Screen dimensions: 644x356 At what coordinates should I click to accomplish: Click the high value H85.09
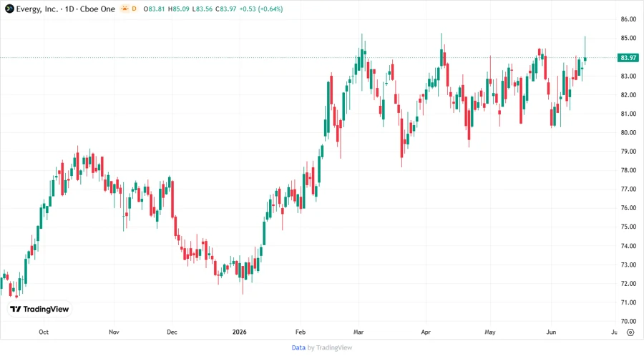(178, 9)
